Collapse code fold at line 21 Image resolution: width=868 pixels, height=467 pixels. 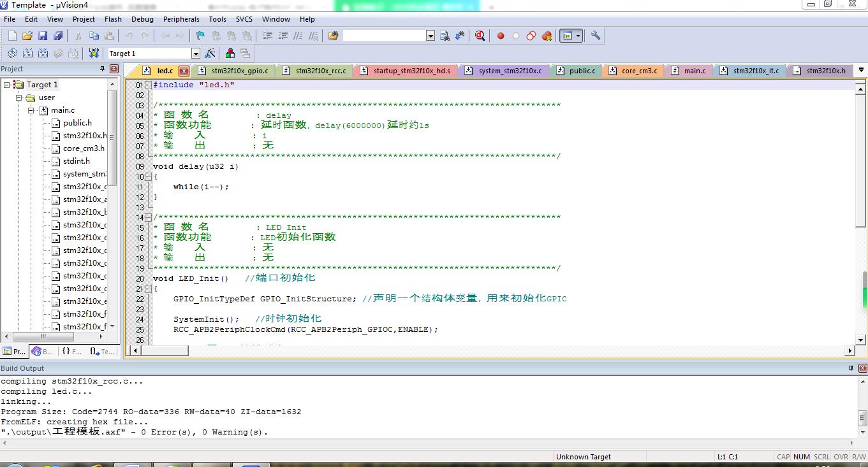(x=149, y=289)
